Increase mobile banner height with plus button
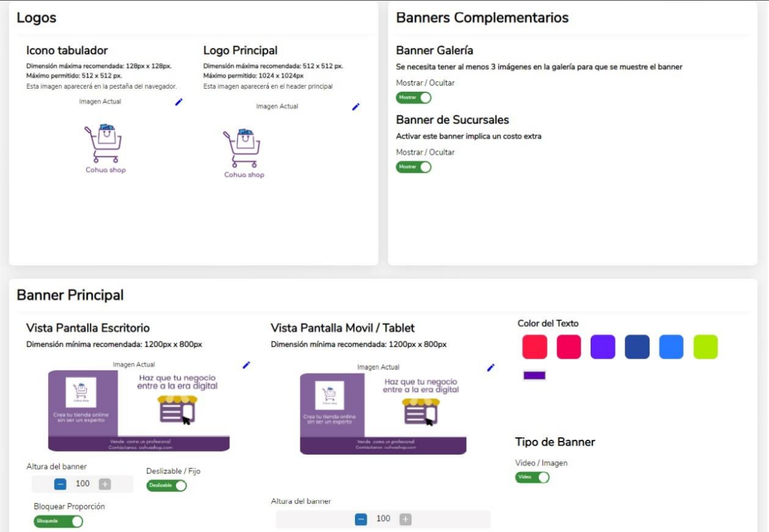This screenshot has width=769, height=532. pyautogui.click(x=405, y=519)
